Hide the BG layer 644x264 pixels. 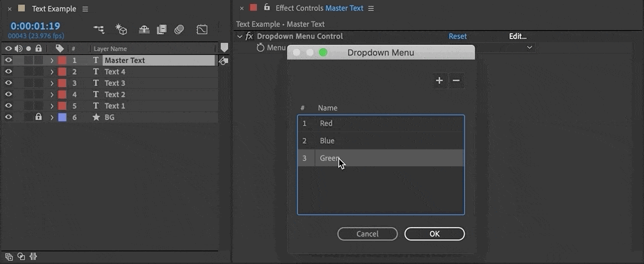click(x=8, y=117)
